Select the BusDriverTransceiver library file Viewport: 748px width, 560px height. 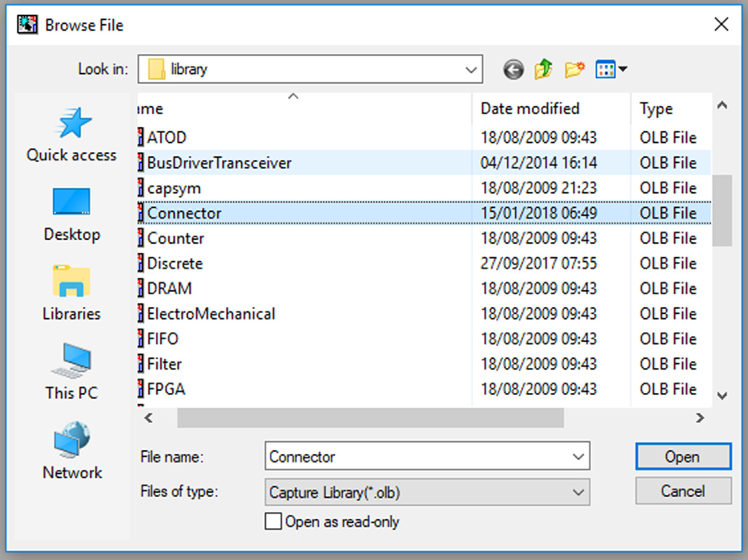tap(219, 163)
